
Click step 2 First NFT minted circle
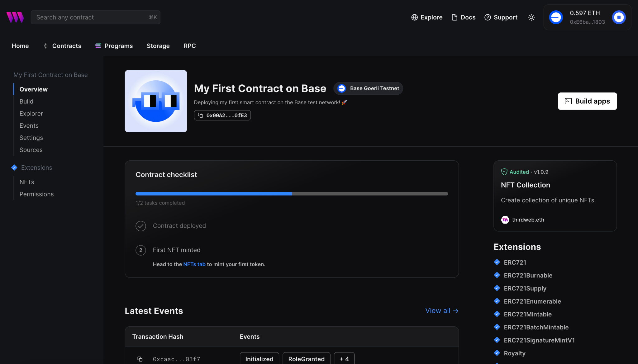(141, 250)
